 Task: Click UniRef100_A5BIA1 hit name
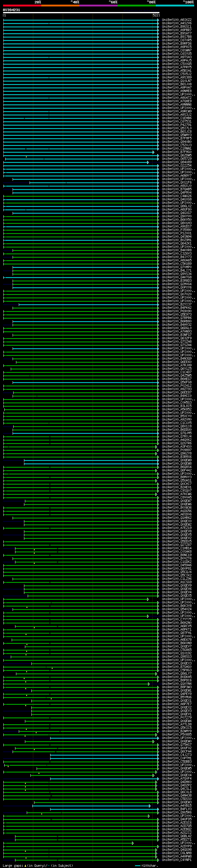pyautogui.click(x=176, y=71)
